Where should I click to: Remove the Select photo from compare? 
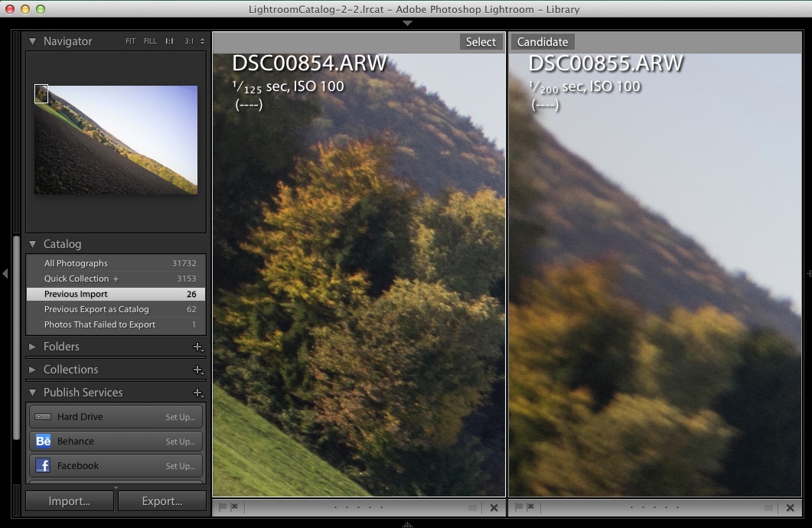pos(494,508)
